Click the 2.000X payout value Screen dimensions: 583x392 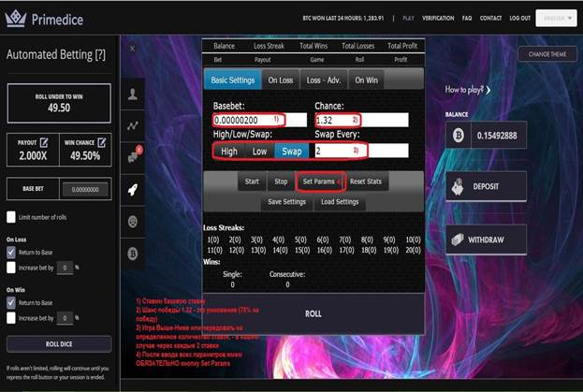coord(33,155)
